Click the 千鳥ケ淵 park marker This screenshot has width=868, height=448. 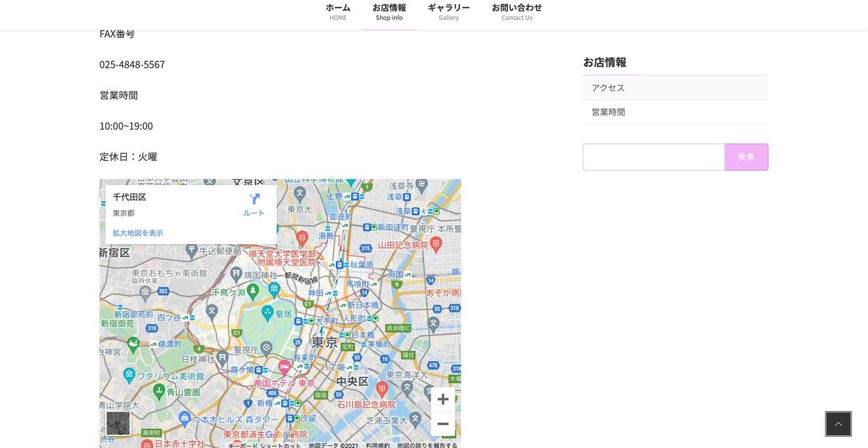tap(253, 291)
